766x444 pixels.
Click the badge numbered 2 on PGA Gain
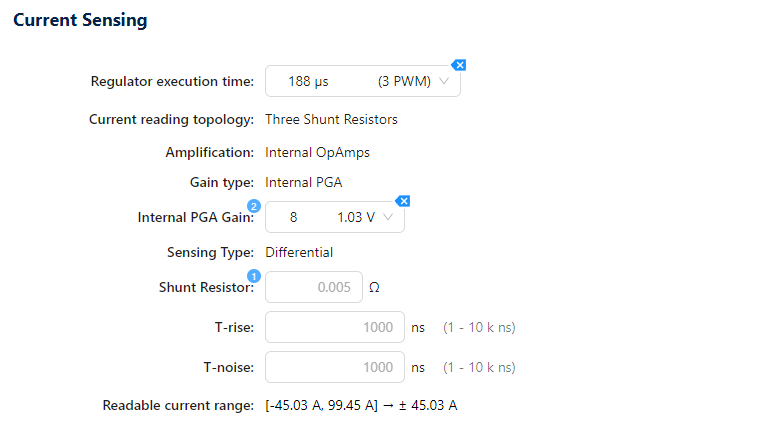click(x=253, y=206)
